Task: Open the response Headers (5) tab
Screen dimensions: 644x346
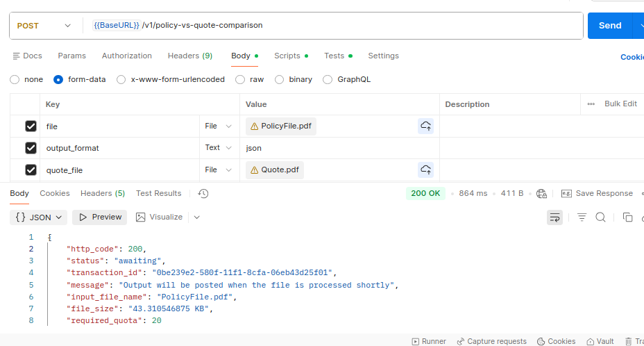Action: click(x=103, y=193)
